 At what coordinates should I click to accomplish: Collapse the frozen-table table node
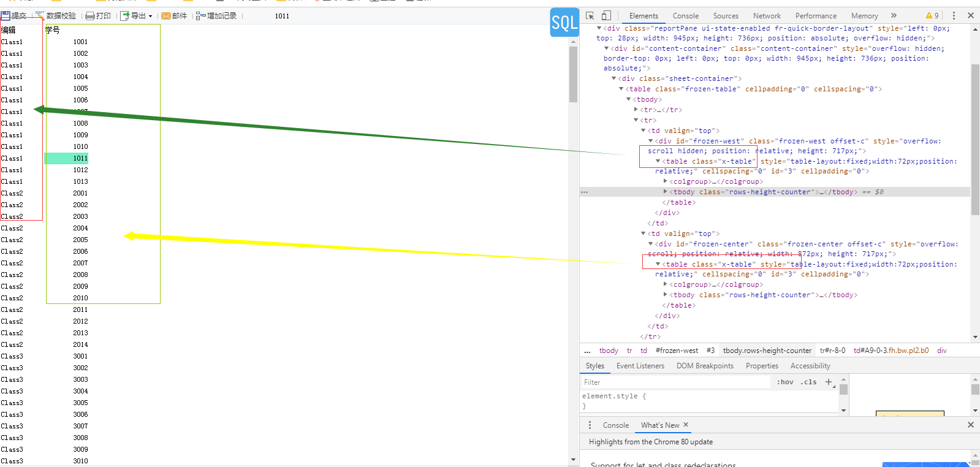(621, 89)
